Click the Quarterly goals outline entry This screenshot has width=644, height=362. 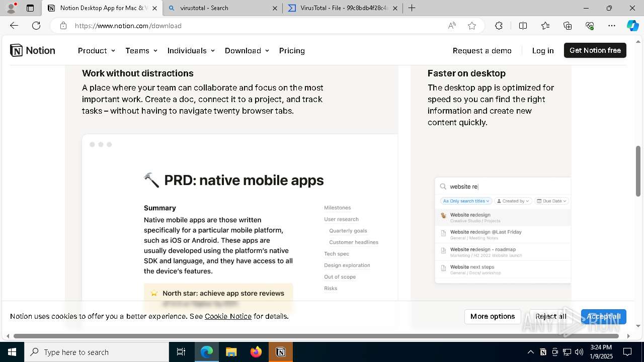[x=348, y=231]
